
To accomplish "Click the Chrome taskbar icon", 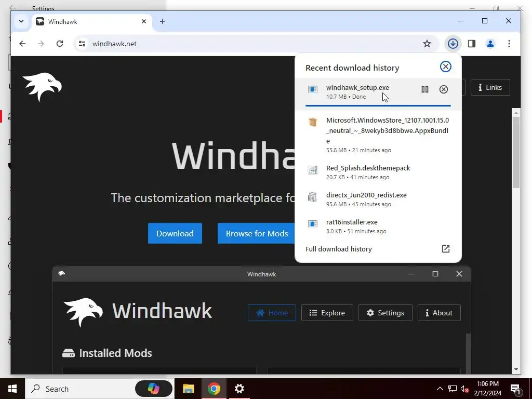I will pos(214,389).
